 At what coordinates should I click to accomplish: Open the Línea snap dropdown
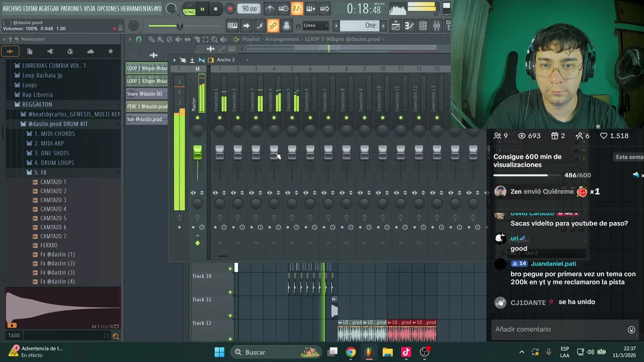(x=315, y=26)
